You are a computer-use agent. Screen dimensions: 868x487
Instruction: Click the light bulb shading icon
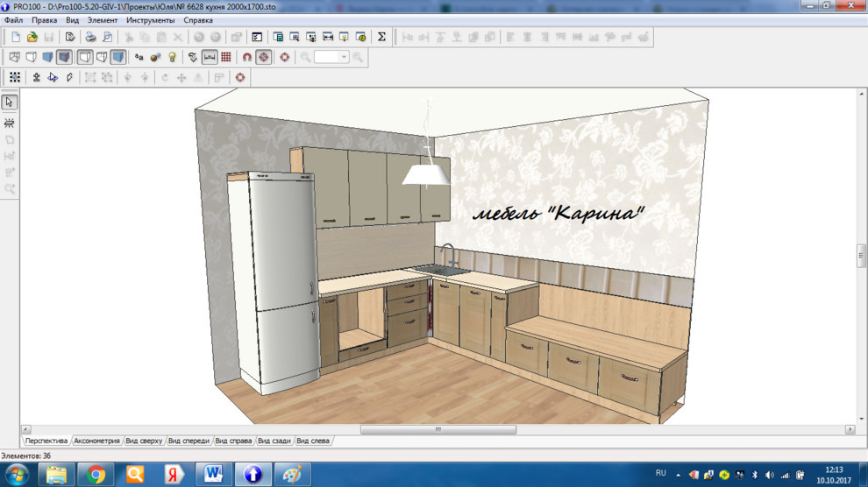pos(172,57)
